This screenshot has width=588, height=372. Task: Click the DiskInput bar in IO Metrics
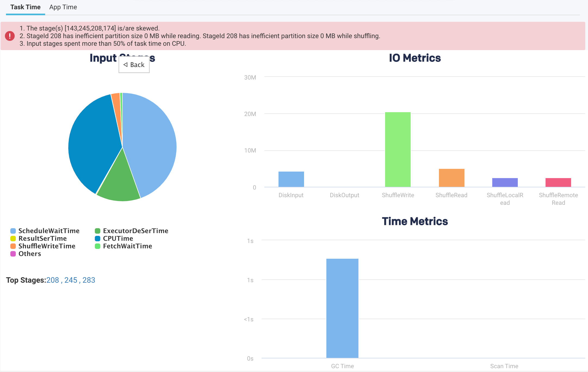click(291, 179)
